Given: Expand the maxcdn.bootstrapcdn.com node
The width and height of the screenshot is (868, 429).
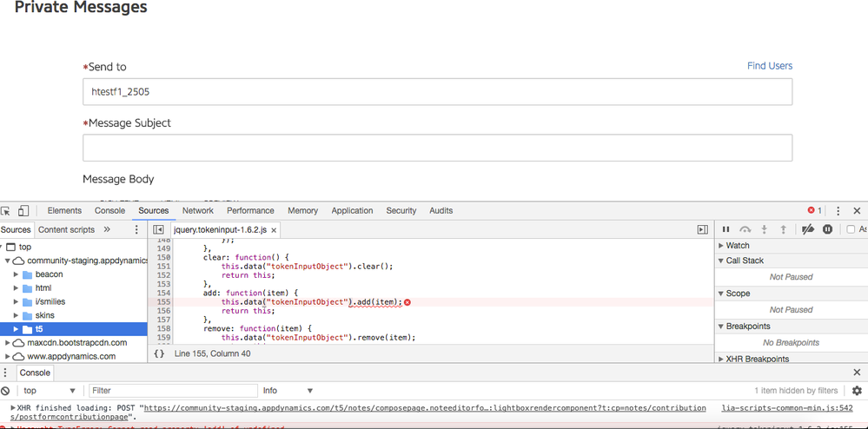Looking at the screenshot, I should click(x=8, y=343).
